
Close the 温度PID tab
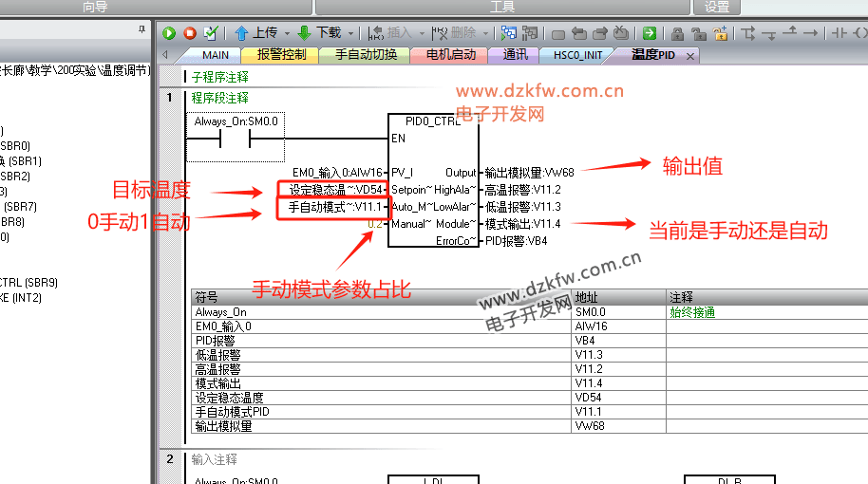click(690, 56)
